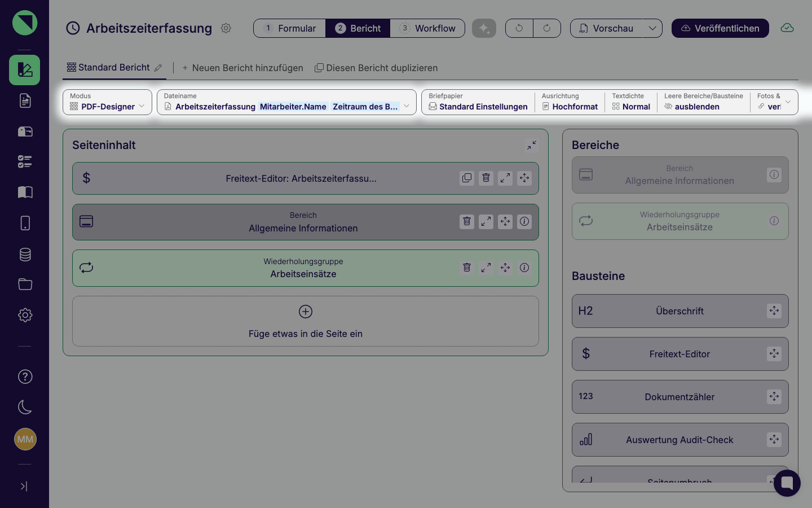Toggle dark mode moon icon
Screen dimensions: 812x508
pos(25,407)
